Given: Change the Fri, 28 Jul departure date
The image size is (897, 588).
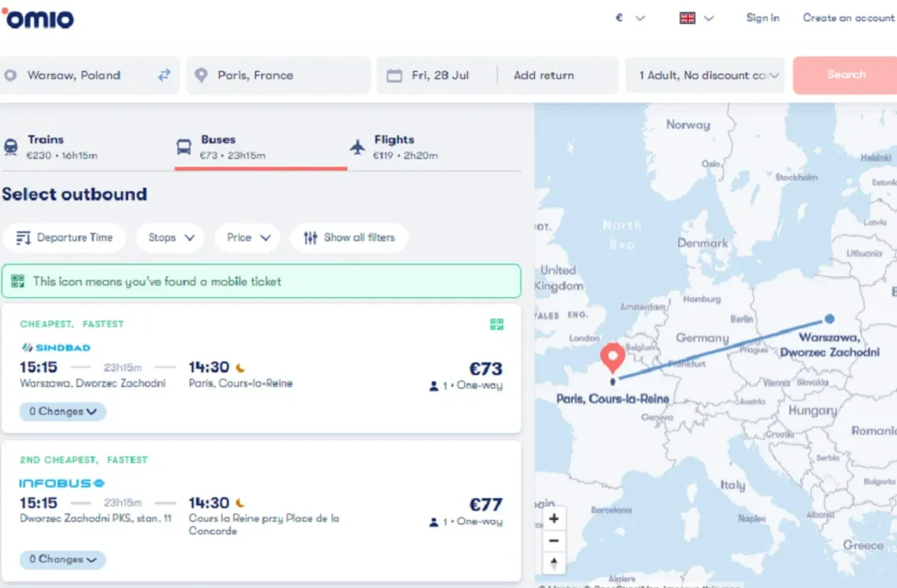Looking at the screenshot, I should pos(441,75).
